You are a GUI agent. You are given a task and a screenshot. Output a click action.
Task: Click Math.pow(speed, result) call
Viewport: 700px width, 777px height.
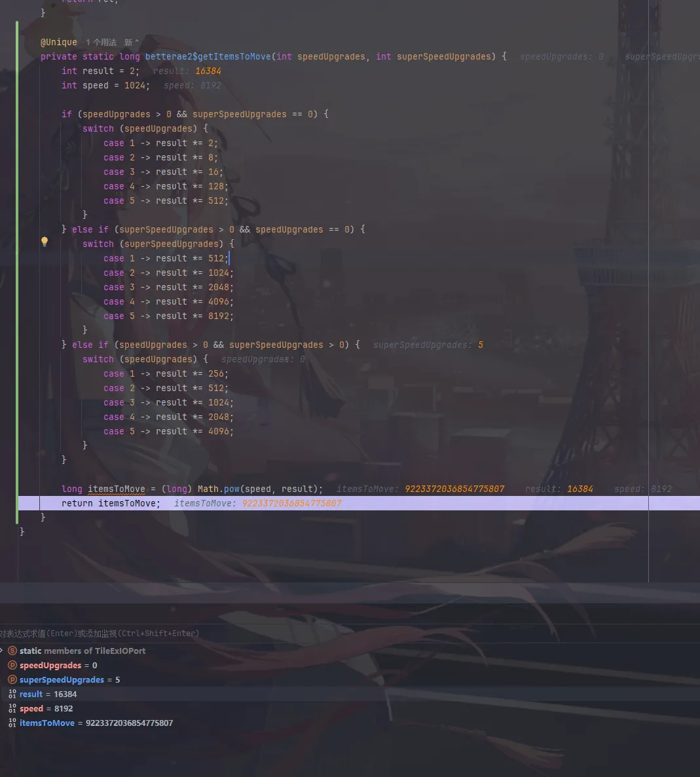tap(257, 489)
